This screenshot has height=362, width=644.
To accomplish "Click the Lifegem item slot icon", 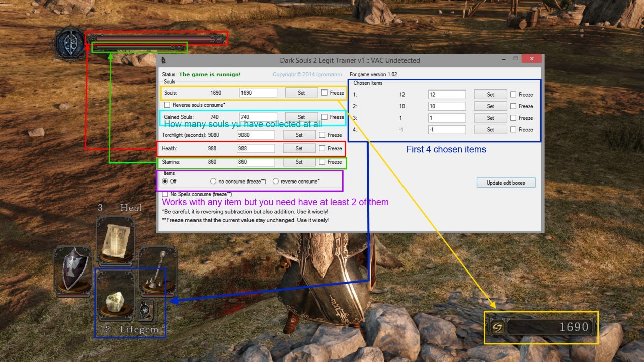I will click(x=115, y=299).
